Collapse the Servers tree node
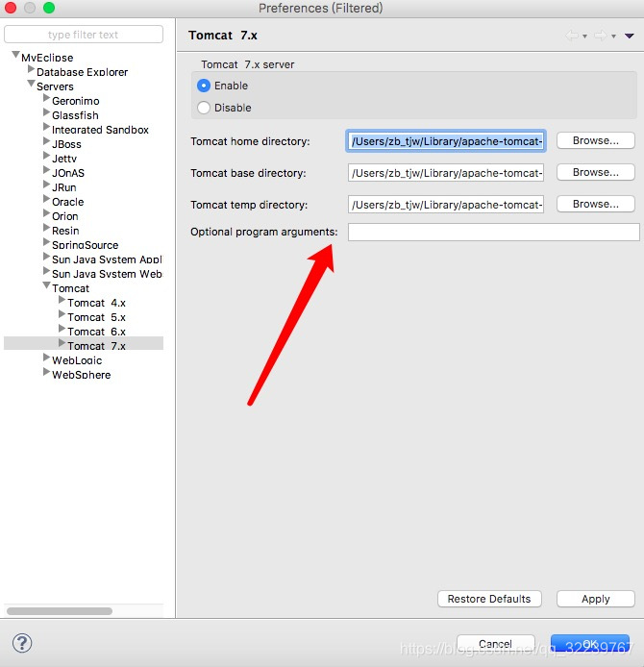 coord(31,83)
